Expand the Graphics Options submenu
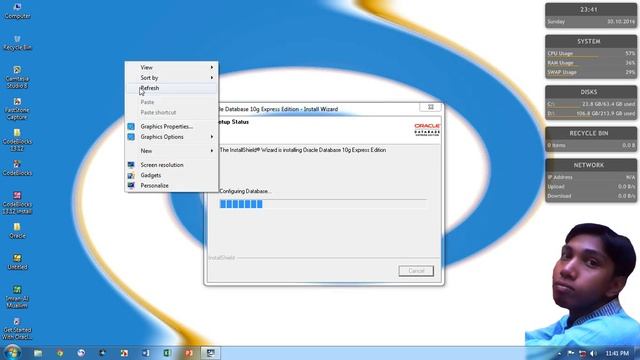Image resolution: width=640 pixels, height=360 pixels. [x=171, y=137]
